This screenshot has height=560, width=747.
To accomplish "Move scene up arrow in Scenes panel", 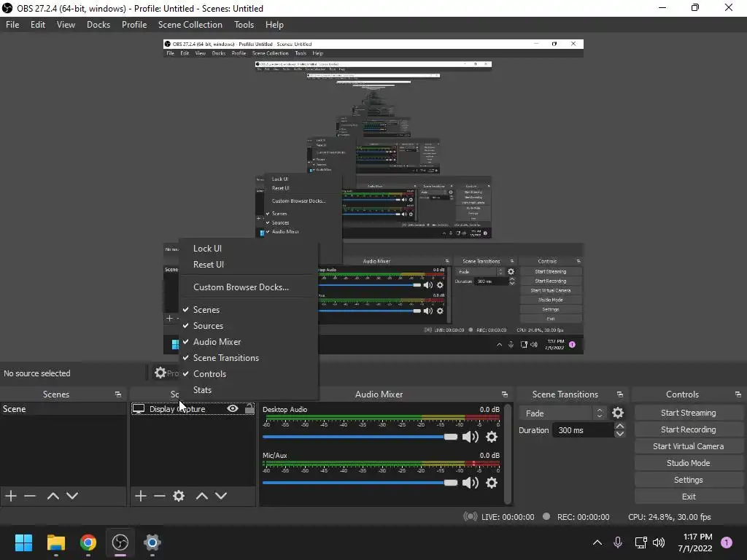I will pos(53,496).
